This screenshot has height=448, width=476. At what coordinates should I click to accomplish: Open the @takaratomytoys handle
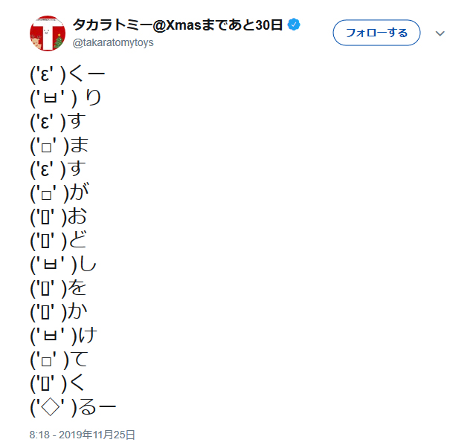click(112, 43)
